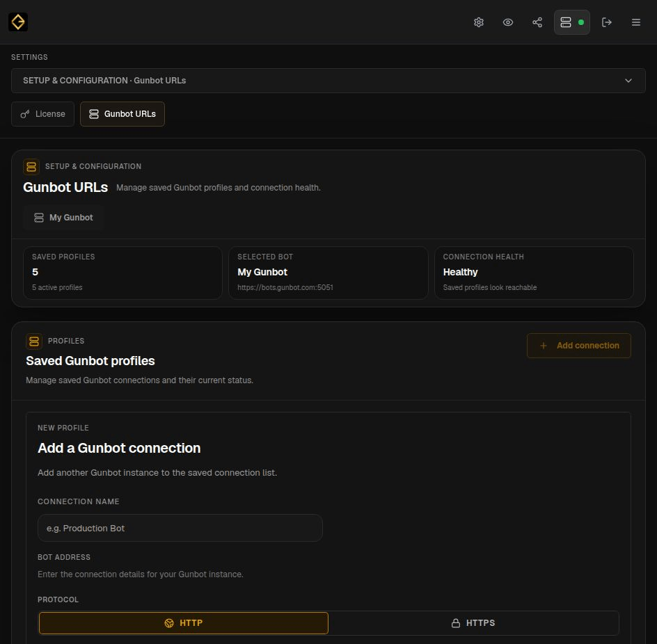
Task: Expand the Setup & Configuration settings dropdown
Action: pyautogui.click(x=328, y=81)
